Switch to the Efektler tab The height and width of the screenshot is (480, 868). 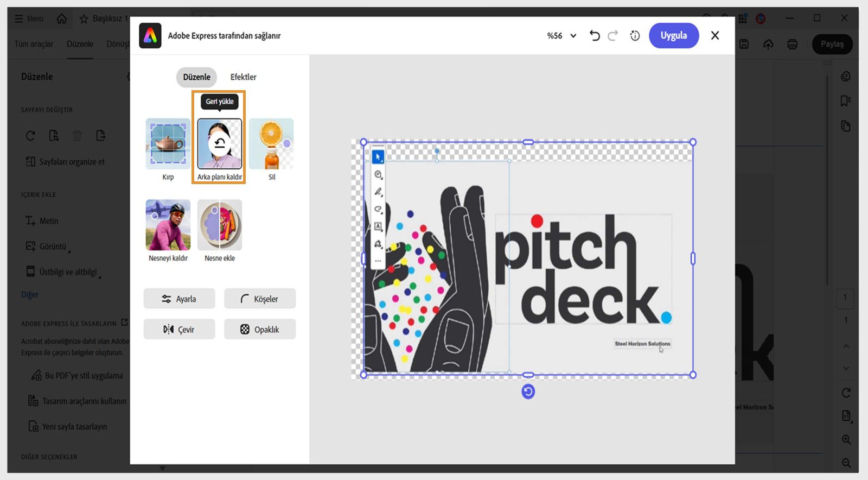click(x=243, y=77)
